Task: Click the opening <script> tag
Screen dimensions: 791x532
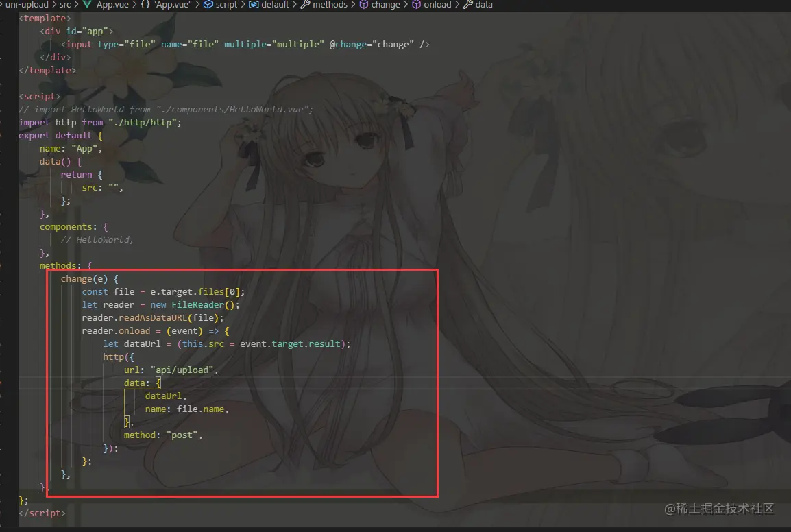Action: click(x=39, y=97)
